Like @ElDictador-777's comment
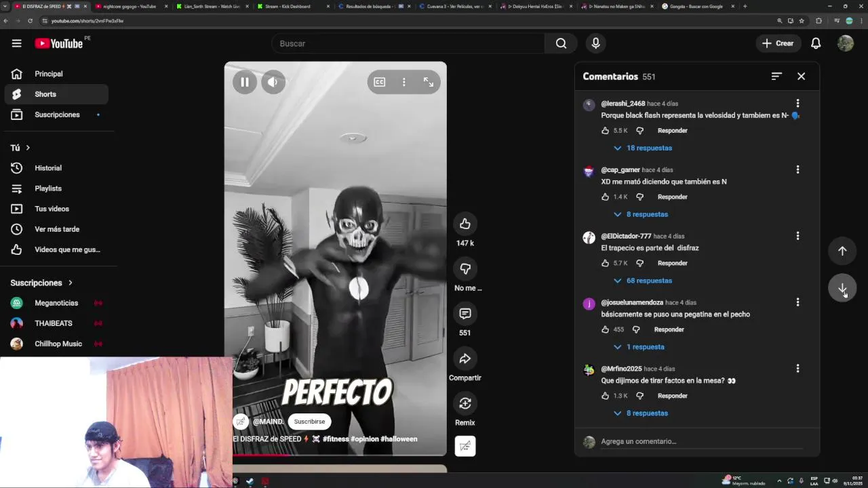 (x=606, y=263)
